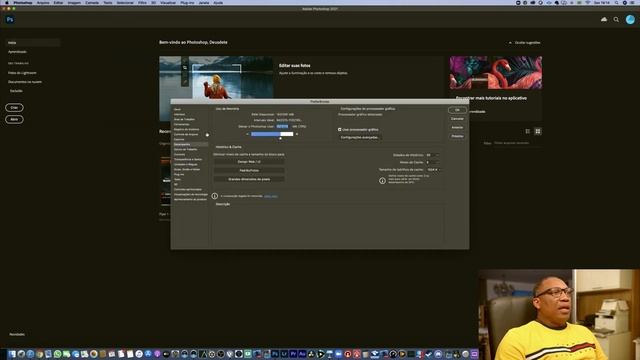Open the user profile avatar
640x360 pixels.
[630, 19]
